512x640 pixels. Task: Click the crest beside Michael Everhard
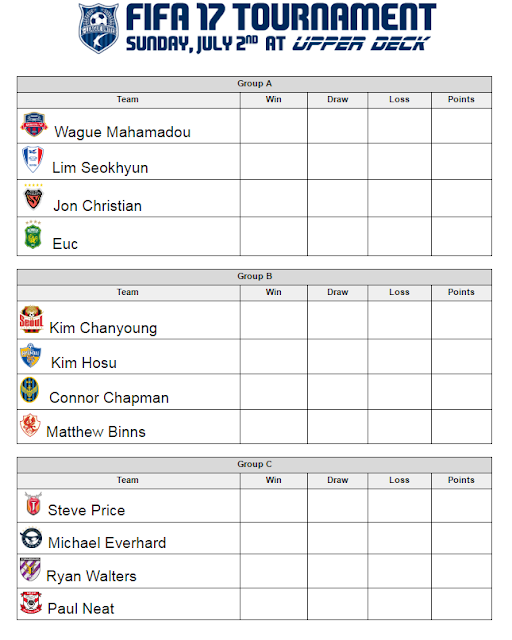[x=31, y=538]
